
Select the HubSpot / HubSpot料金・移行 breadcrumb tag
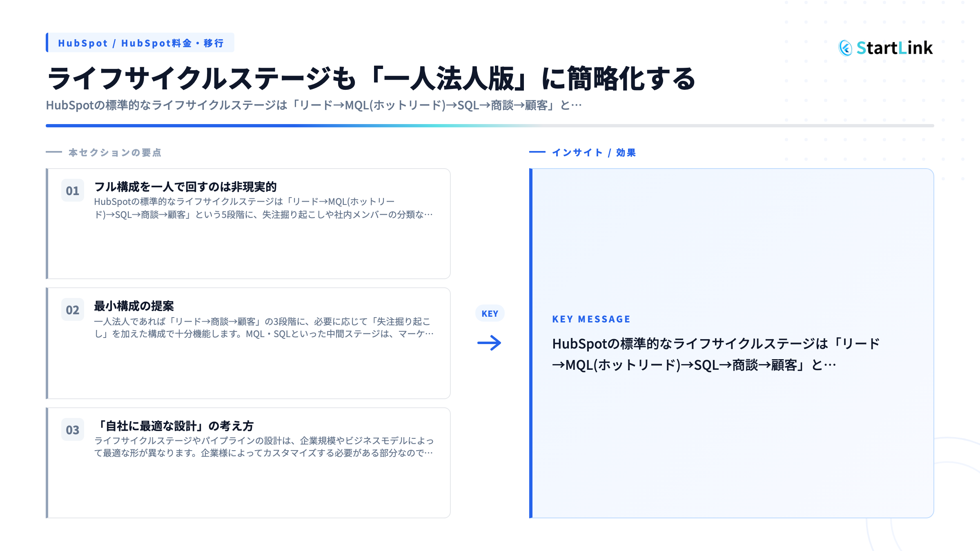click(140, 43)
